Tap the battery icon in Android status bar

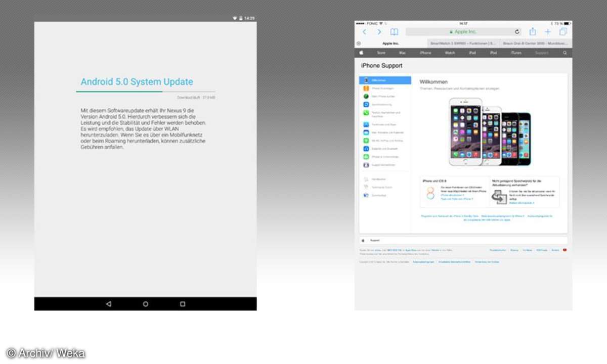point(241,18)
